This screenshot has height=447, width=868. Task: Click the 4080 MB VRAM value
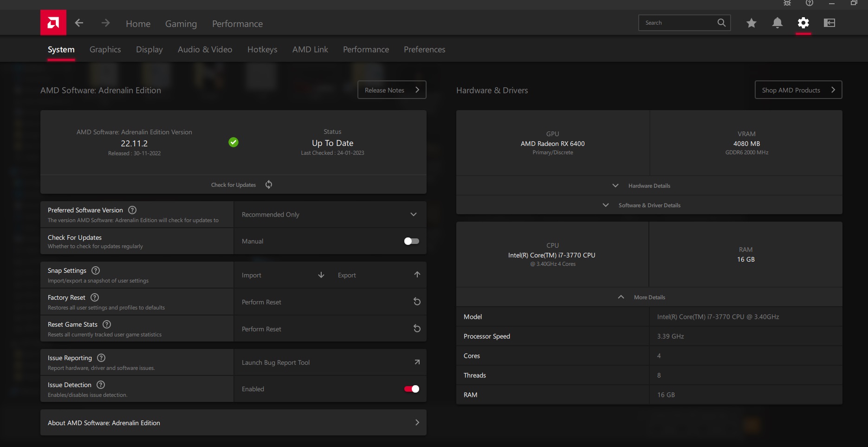[747, 144]
